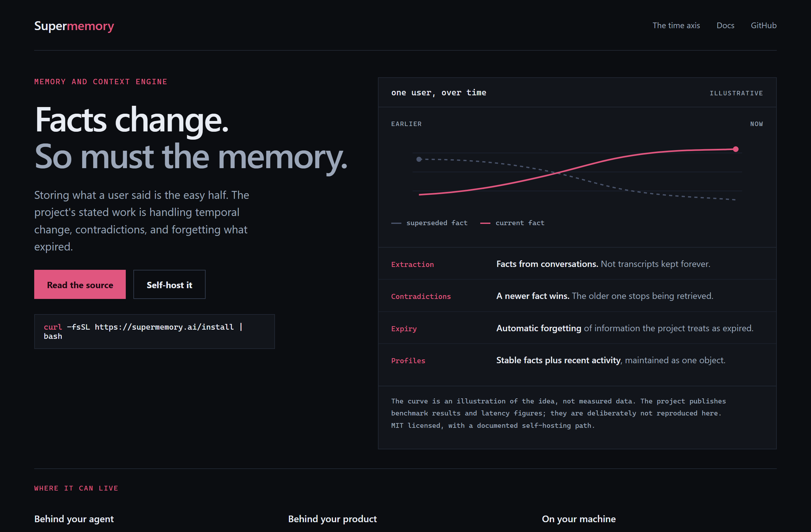This screenshot has width=811, height=532.
Task: Click On your machine heading
Action: click(579, 519)
